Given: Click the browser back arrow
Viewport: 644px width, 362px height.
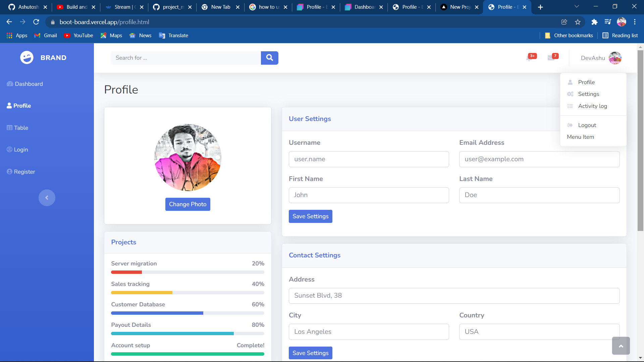Looking at the screenshot, I should coord(9,22).
